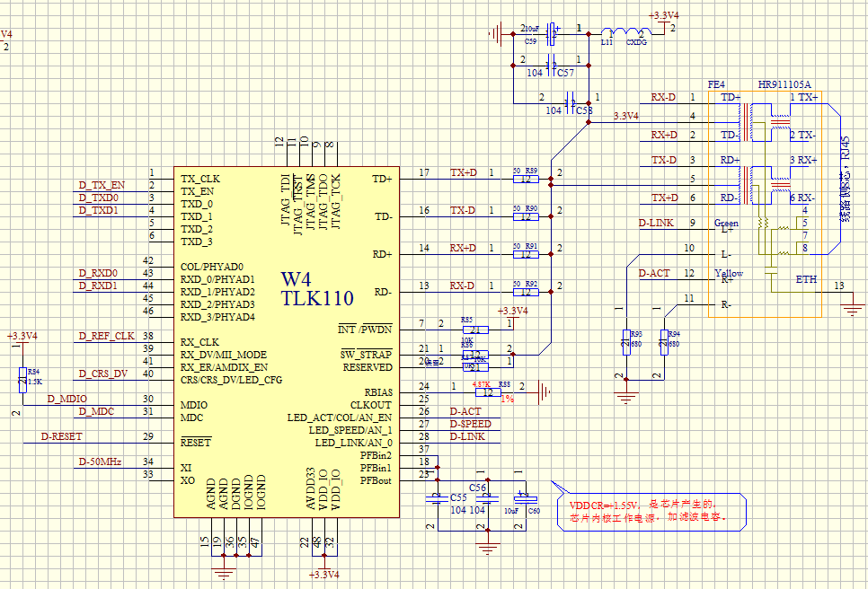Click the D_MDC net label
The image size is (868, 589).
(x=96, y=411)
